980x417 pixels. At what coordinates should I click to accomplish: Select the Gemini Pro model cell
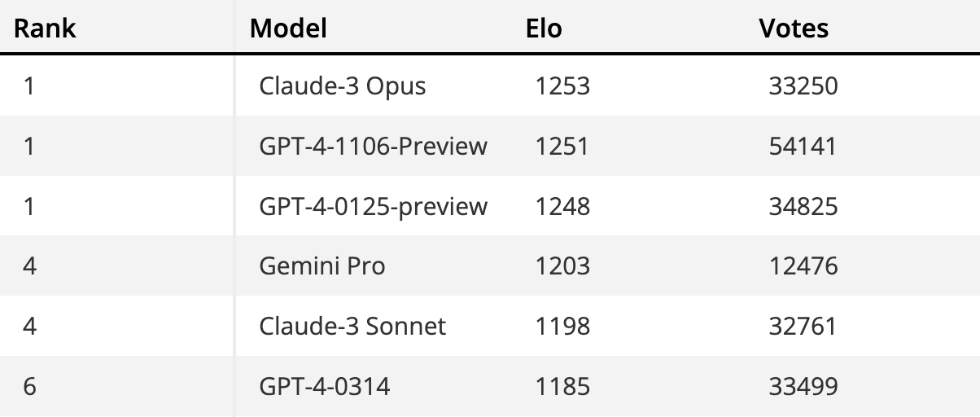(322, 266)
